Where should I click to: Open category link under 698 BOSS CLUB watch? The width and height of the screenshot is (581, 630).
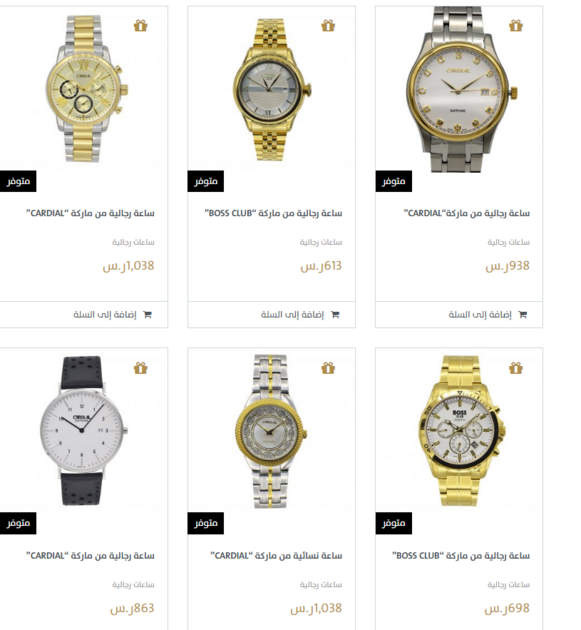pyautogui.click(x=509, y=585)
